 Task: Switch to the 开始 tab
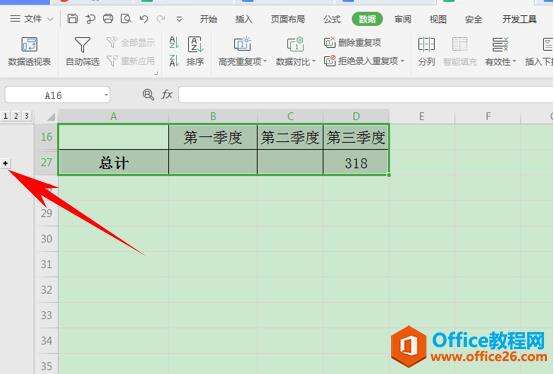[x=208, y=19]
